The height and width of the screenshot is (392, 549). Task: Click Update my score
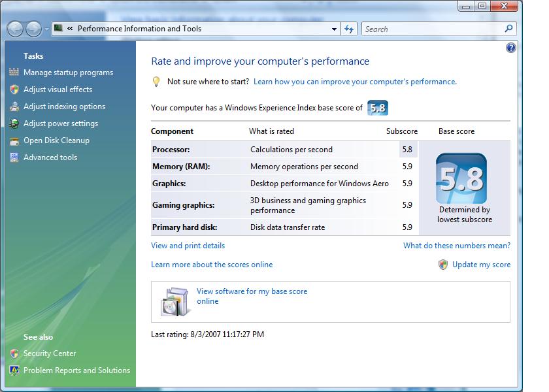(481, 265)
